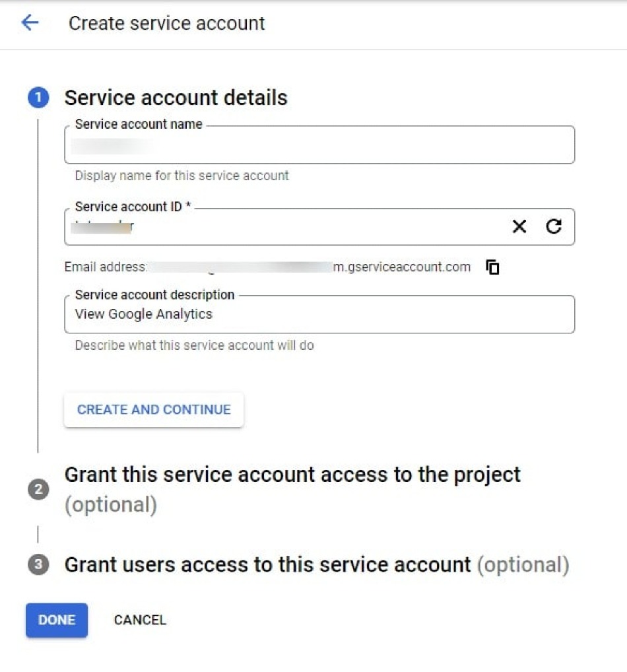Click the CREATE AND CONTINUE button
Screen dimensions: 627x672
[154, 409]
